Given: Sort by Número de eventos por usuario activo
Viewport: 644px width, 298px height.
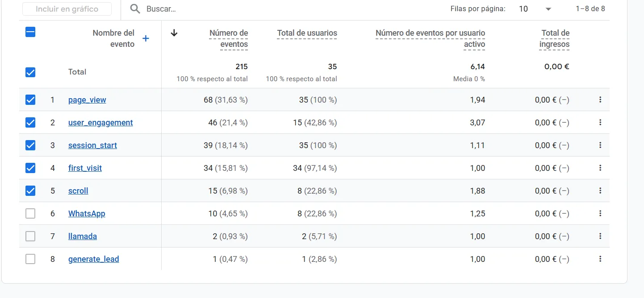Looking at the screenshot, I should (x=430, y=38).
